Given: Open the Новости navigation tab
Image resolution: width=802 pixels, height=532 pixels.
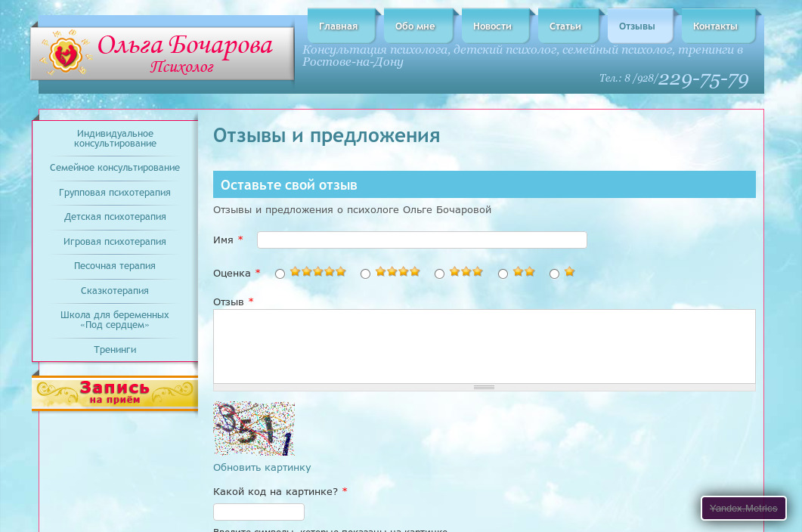Looking at the screenshot, I should click(492, 26).
